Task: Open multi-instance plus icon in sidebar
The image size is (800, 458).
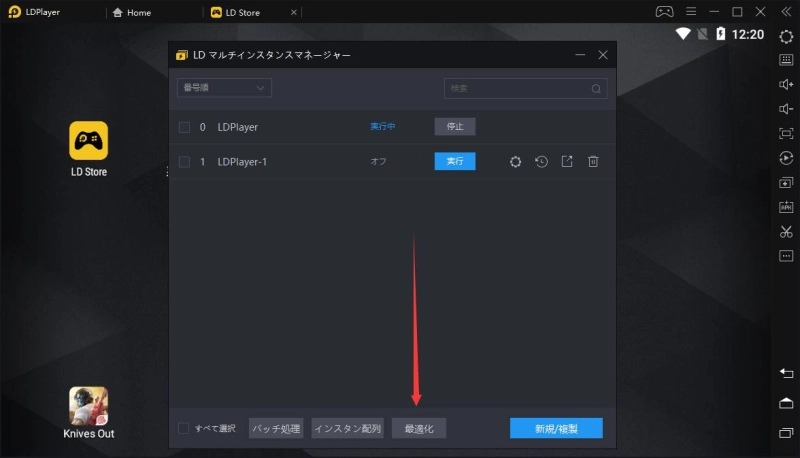Action: click(786, 183)
